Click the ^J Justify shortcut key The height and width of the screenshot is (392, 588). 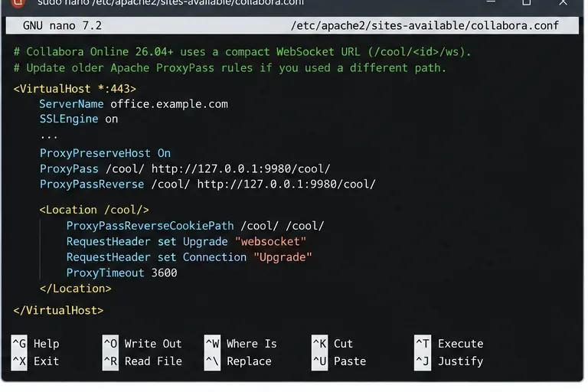423,361
